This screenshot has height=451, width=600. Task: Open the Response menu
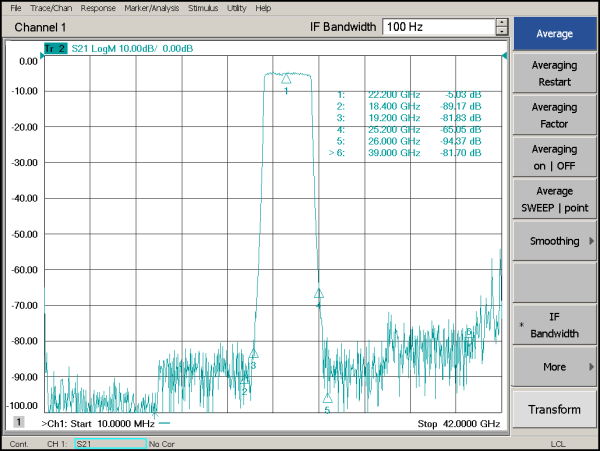click(x=98, y=8)
